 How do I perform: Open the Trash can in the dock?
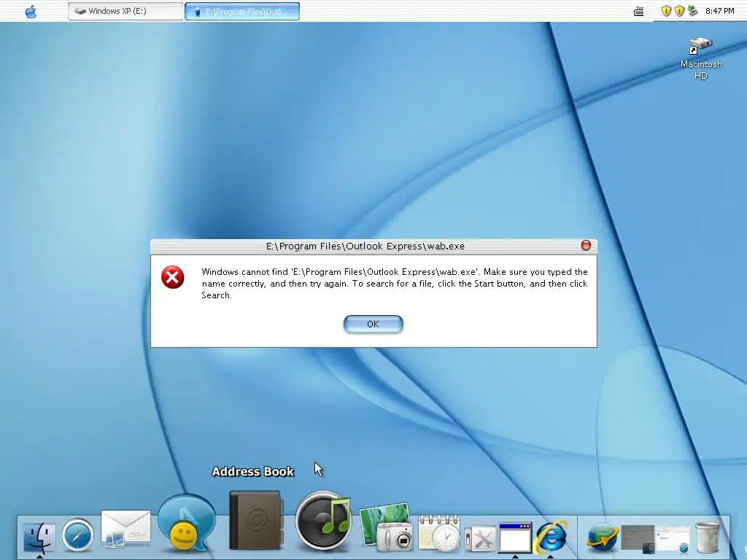pos(708,537)
